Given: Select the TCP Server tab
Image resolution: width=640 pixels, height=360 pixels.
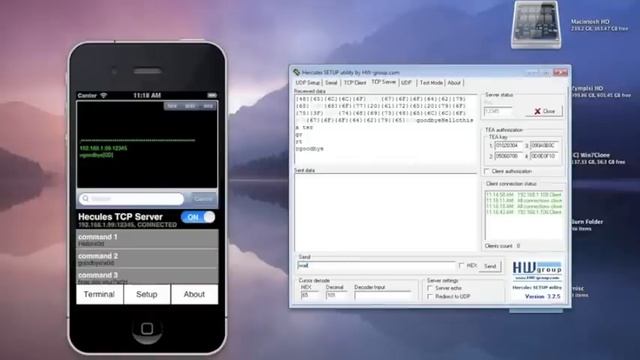Looking at the screenshot, I should point(384,82).
